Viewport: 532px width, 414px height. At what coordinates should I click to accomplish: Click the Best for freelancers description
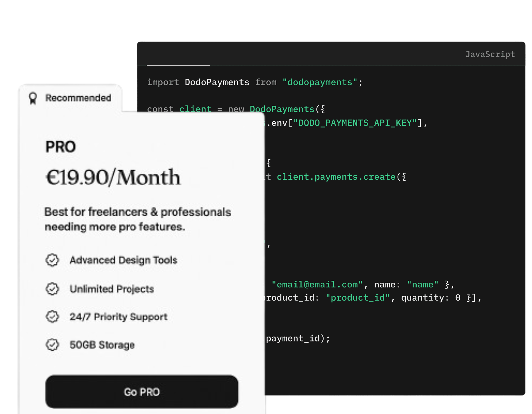[138, 219]
